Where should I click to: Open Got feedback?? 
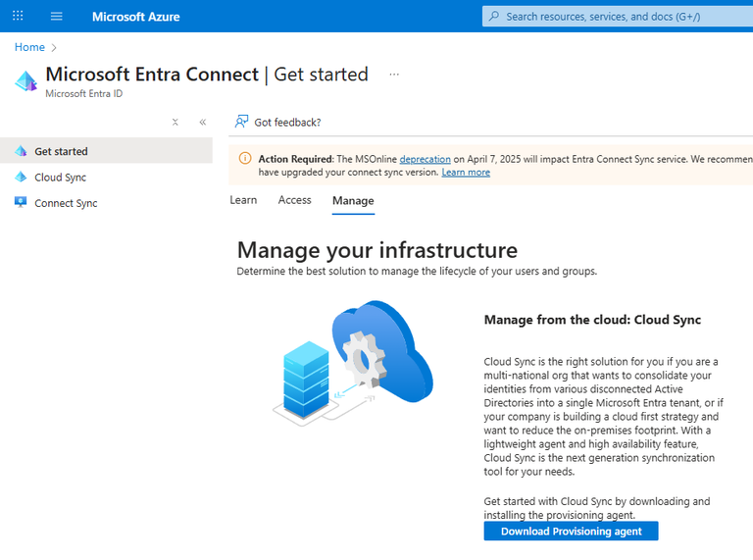[278, 122]
